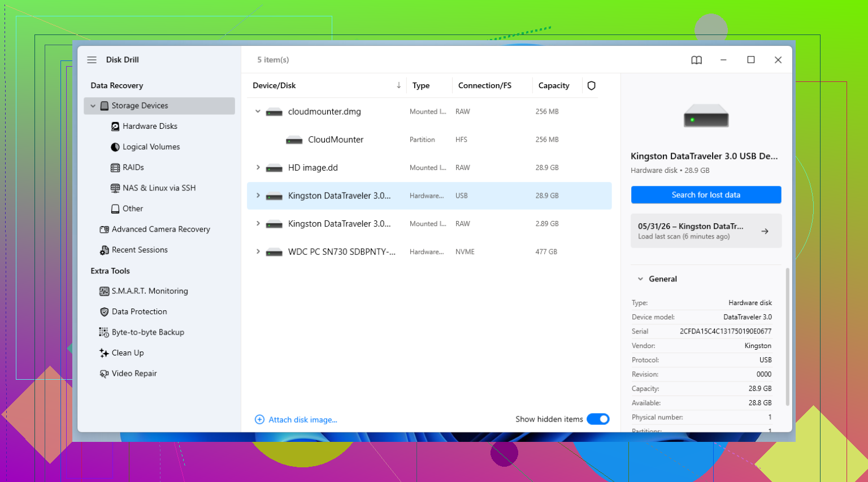This screenshot has height=482, width=868.
Task: Click the large drive image in details panel
Action: pos(706,116)
